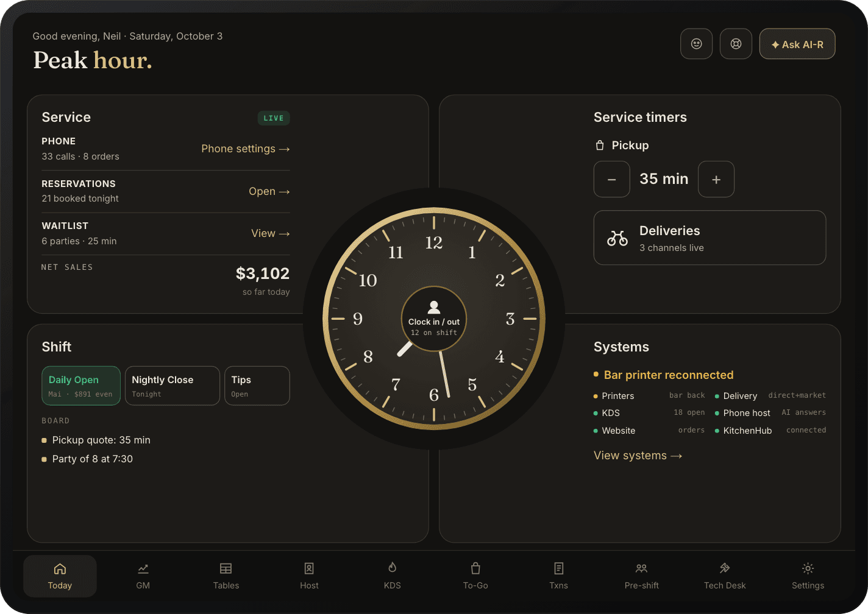Increase pickup time with plus button
Screen dimensions: 868x614
[716, 179]
